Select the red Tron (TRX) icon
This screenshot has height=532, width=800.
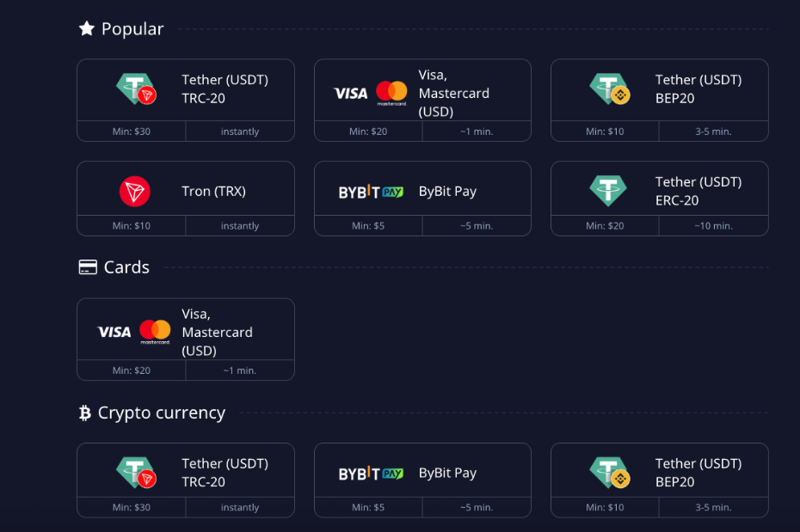(x=135, y=191)
